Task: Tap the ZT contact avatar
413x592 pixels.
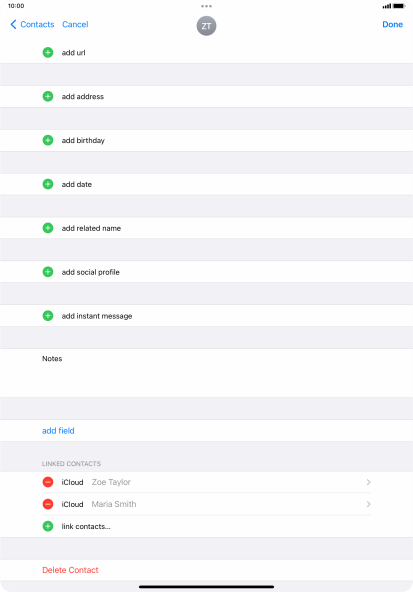Action: pyautogui.click(x=206, y=26)
